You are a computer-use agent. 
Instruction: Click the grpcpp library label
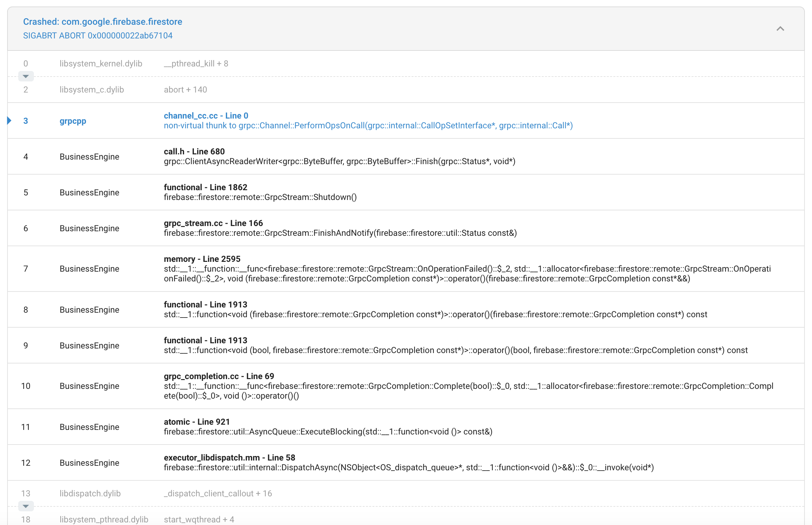(73, 121)
